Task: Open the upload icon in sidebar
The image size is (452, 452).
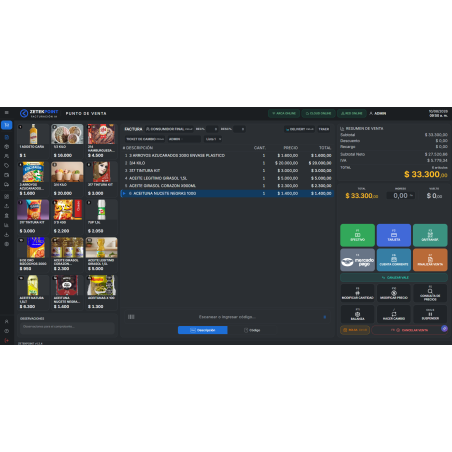Action: coord(6,206)
